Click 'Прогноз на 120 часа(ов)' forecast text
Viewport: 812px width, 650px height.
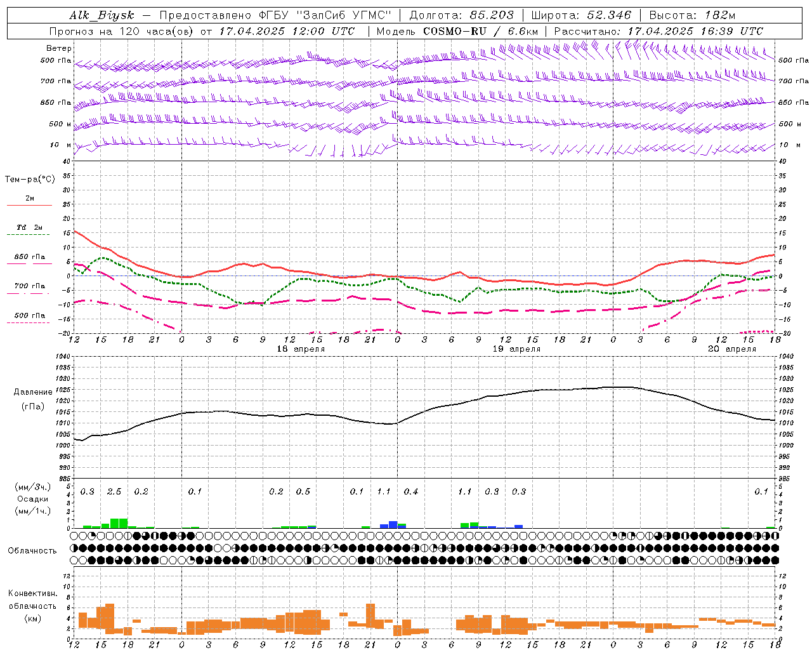point(122,31)
